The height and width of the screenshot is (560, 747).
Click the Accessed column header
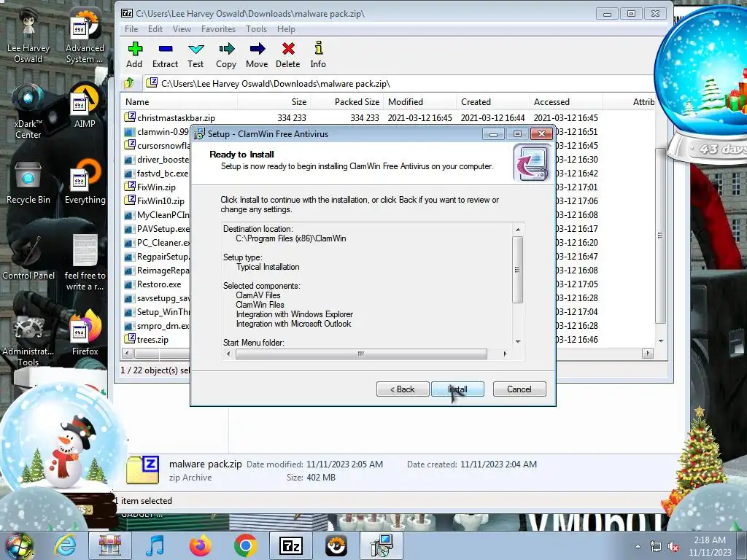click(x=565, y=102)
